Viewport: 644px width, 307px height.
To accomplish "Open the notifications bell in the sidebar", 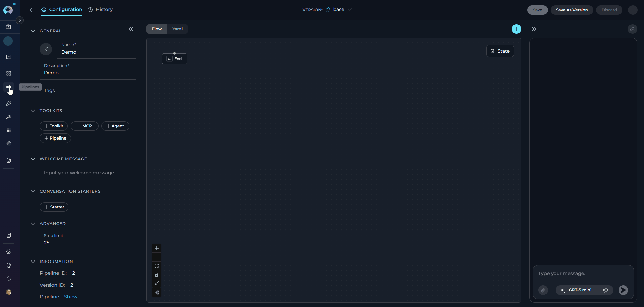I will pos(9,279).
